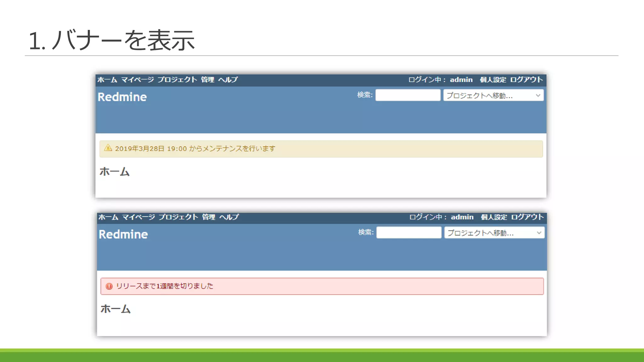The height and width of the screenshot is (362, 644).
Task: Open マイページ in upper Redmine screenshot
Action: click(x=138, y=80)
